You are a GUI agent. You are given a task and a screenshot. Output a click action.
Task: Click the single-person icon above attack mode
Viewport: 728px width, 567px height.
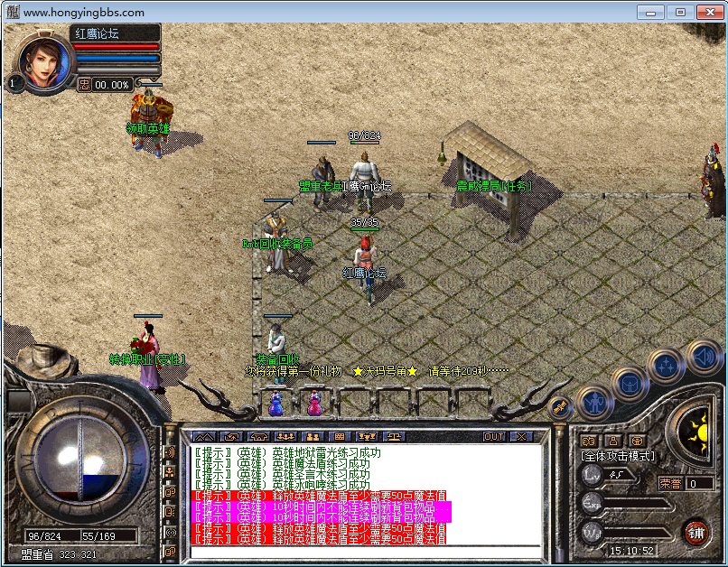click(614, 441)
